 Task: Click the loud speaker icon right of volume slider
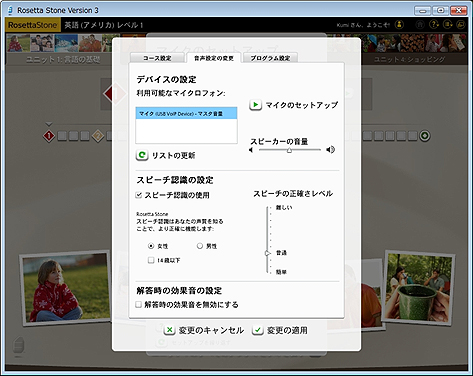pos(330,150)
